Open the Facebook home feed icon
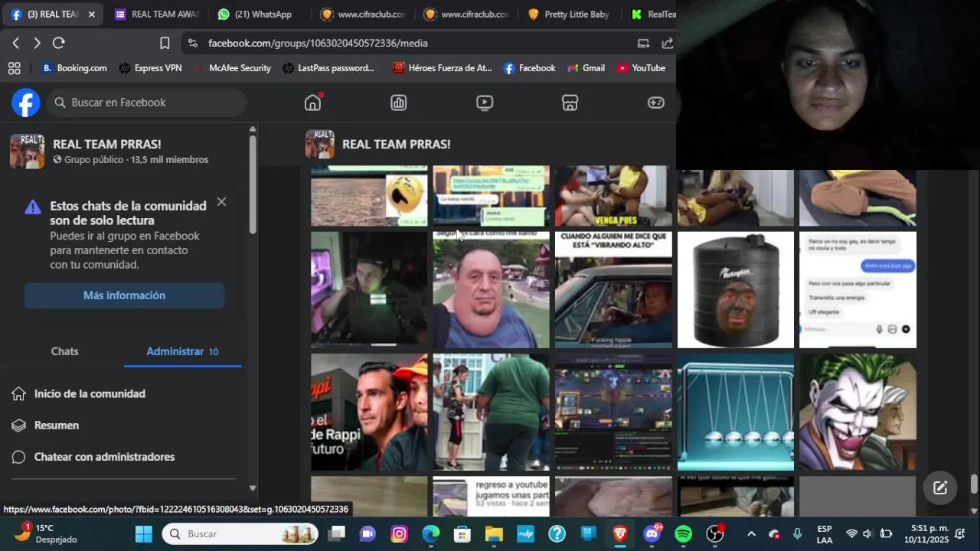The height and width of the screenshot is (551, 980). [312, 103]
